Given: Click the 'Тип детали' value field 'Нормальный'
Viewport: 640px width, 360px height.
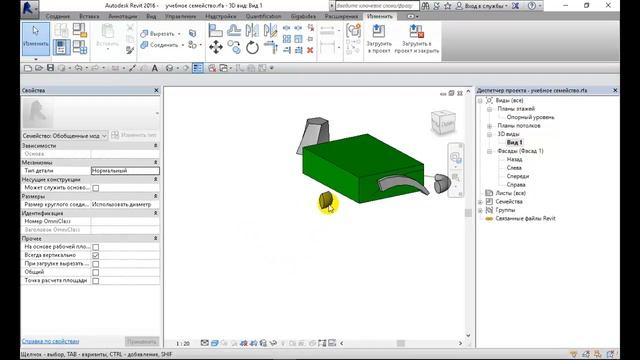Looking at the screenshot, I should click(x=125, y=171).
